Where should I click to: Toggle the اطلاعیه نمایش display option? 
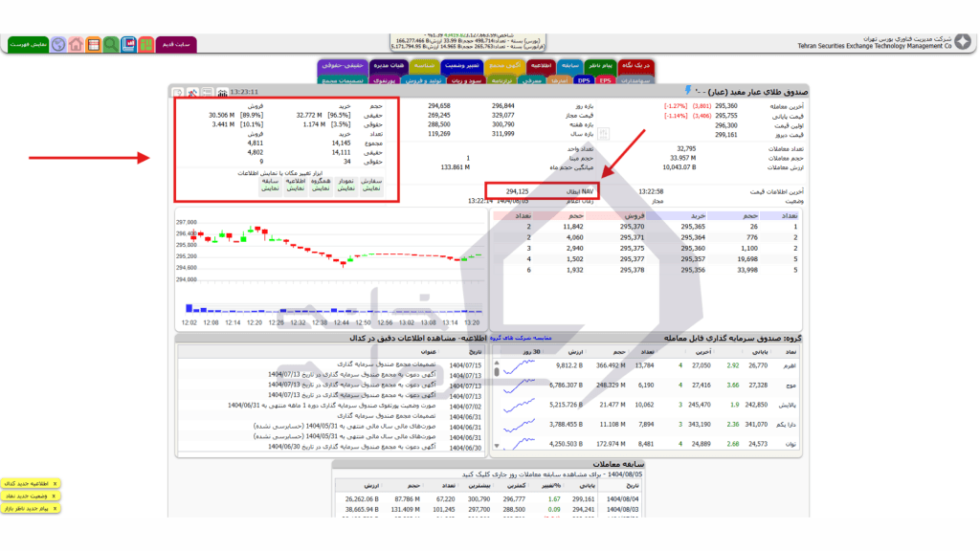tap(295, 185)
